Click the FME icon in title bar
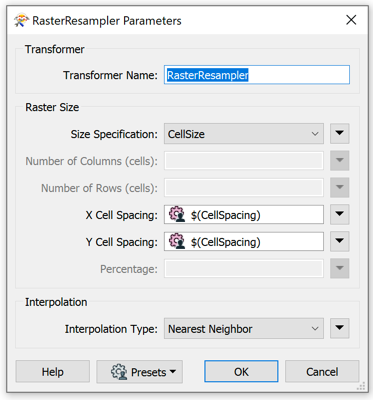The image size is (373, 400). tap(21, 21)
